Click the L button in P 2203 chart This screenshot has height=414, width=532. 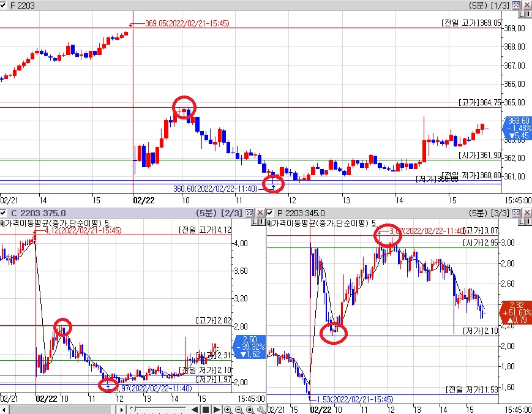click(521, 222)
